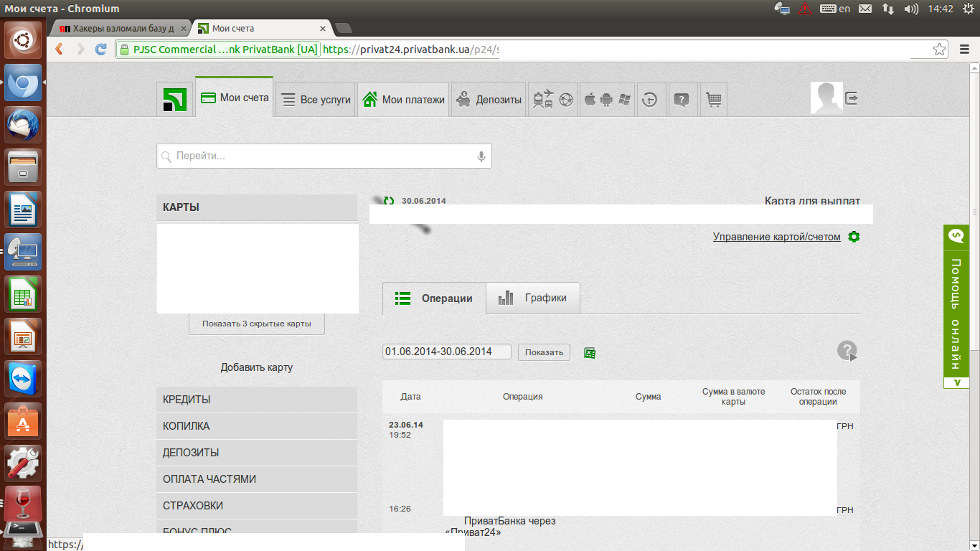Click Показать 3 скрытые карты button
This screenshot has height=551, width=980.
click(257, 324)
